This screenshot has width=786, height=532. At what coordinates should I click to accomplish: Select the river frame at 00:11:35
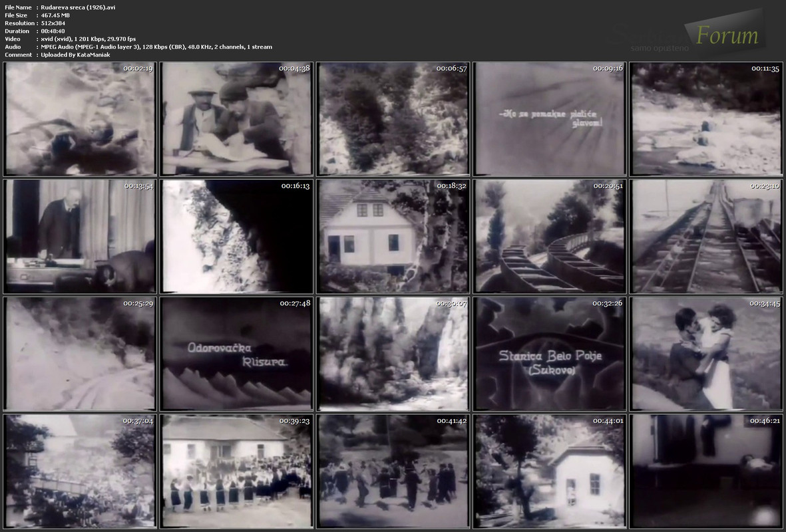[x=706, y=119]
